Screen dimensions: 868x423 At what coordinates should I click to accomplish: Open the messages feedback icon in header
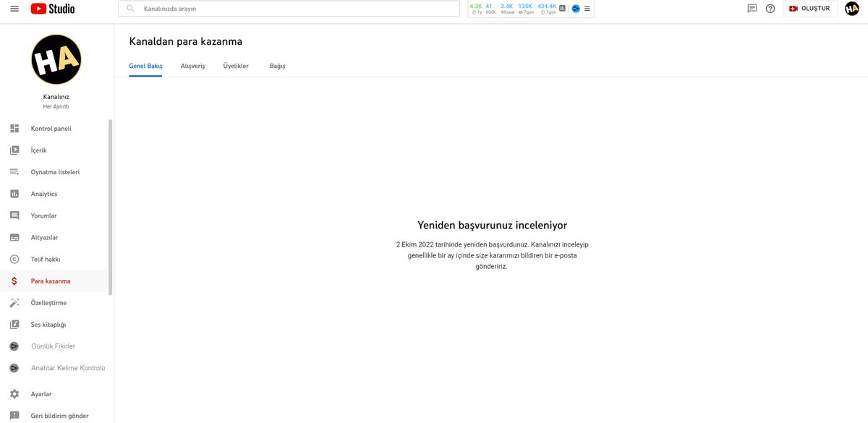click(752, 9)
